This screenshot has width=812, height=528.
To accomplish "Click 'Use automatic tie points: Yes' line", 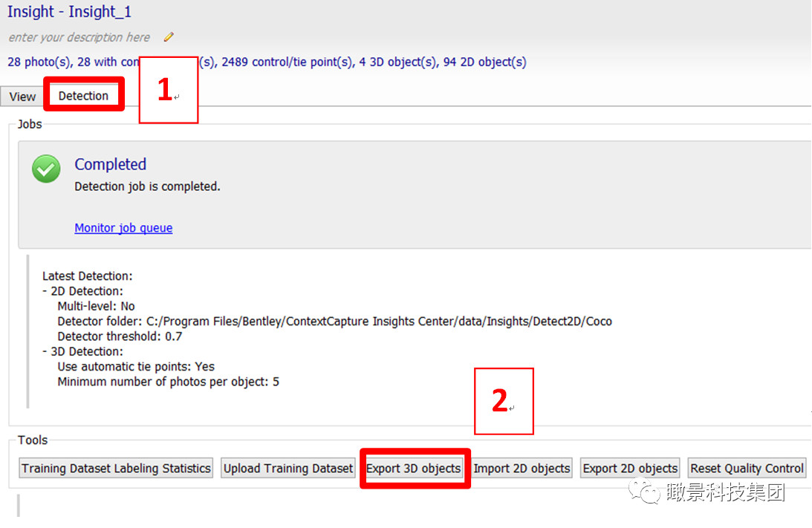I will pos(136,367).
